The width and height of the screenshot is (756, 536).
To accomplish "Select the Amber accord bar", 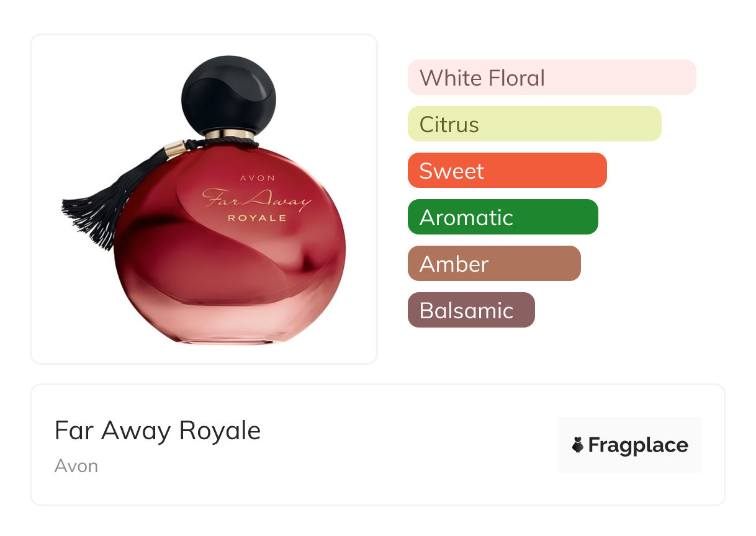I will 494,264.
